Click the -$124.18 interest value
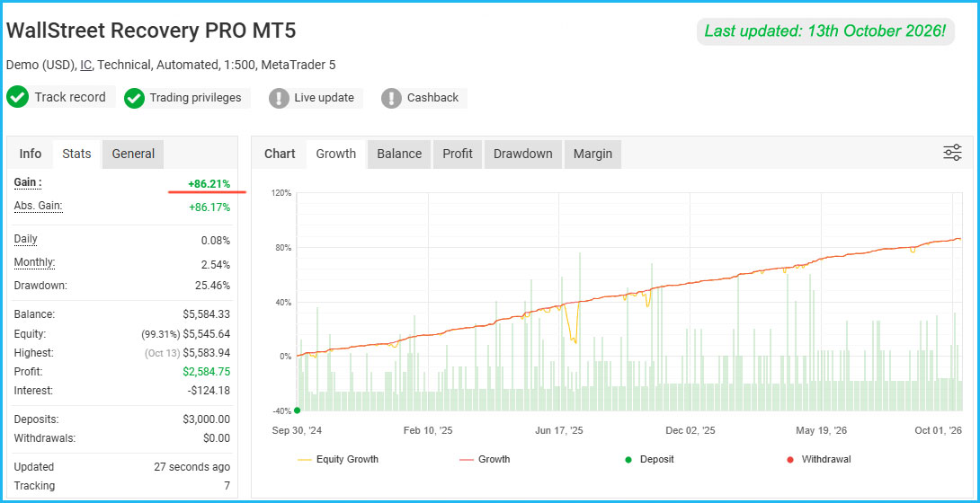 click(208, 391)
